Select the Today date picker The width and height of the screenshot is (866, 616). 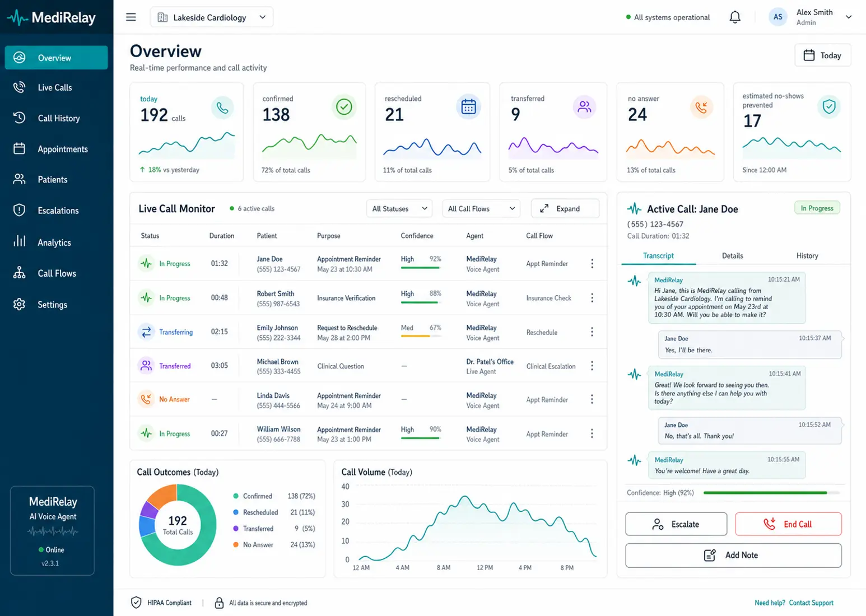(x=822, y=55)
